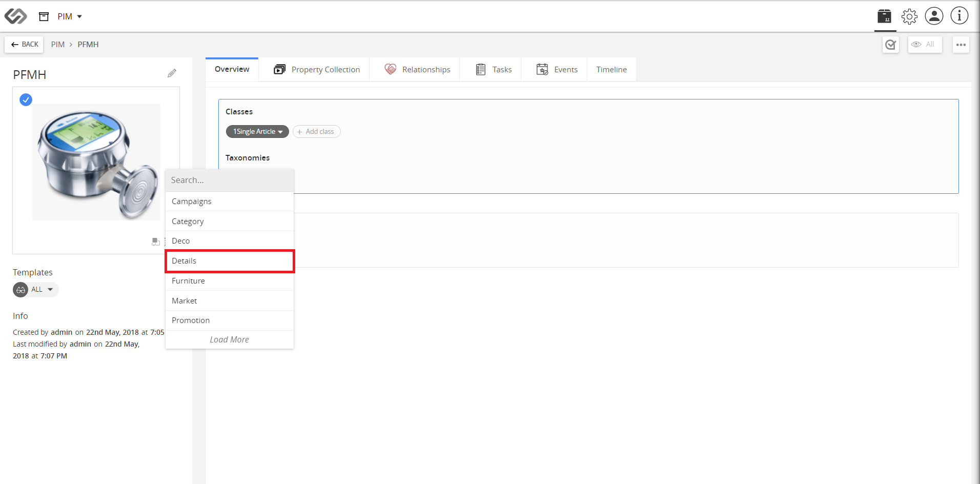980x484 pixels.
Task: Select Furniture from taxonomy list
Action: tap(230, 281)
